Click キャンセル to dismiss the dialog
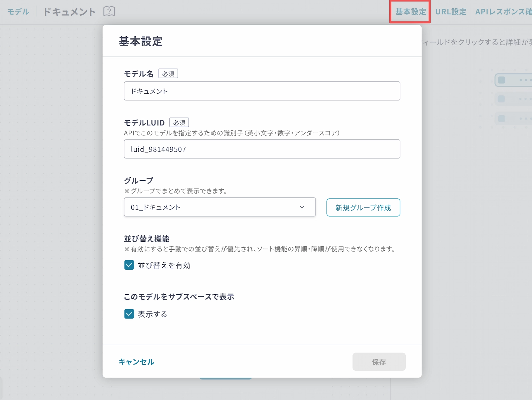This screenshot has height=400, width=532. [136, 362]
